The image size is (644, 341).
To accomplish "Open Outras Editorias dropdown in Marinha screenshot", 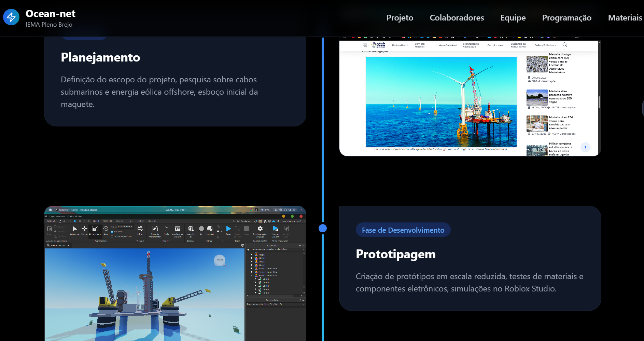I will coord(545,45).
